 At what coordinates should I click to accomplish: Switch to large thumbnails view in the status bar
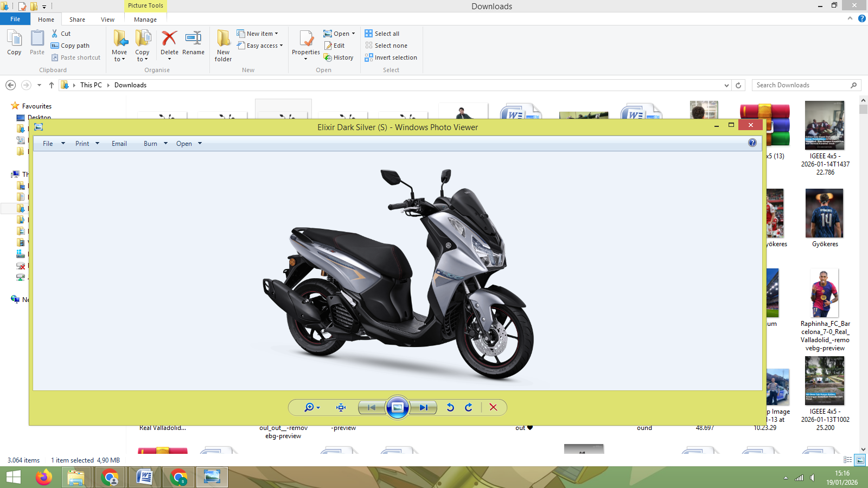pyautogui.click(x=860, y=460)
